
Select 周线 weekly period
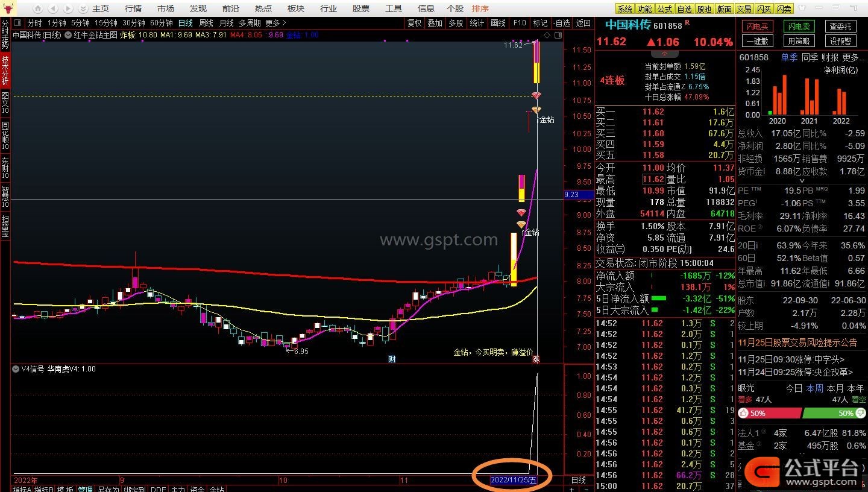[x=206, y=23]
